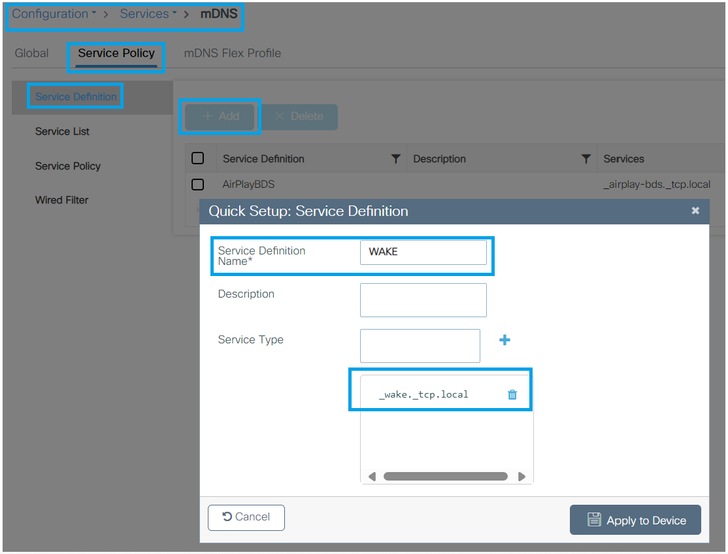728x554 pixels.
Task: Click Apply to Device
Action: point(635,520)
